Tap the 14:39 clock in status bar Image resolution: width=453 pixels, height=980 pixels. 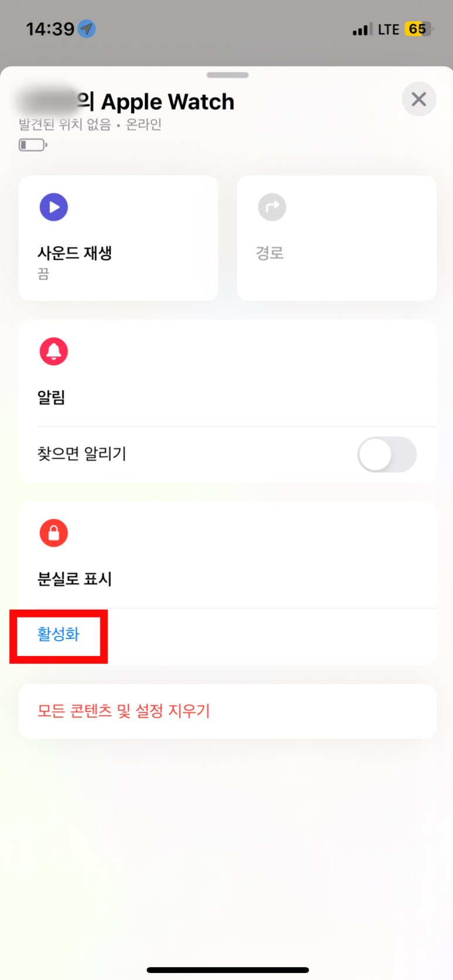coord(50,29)
